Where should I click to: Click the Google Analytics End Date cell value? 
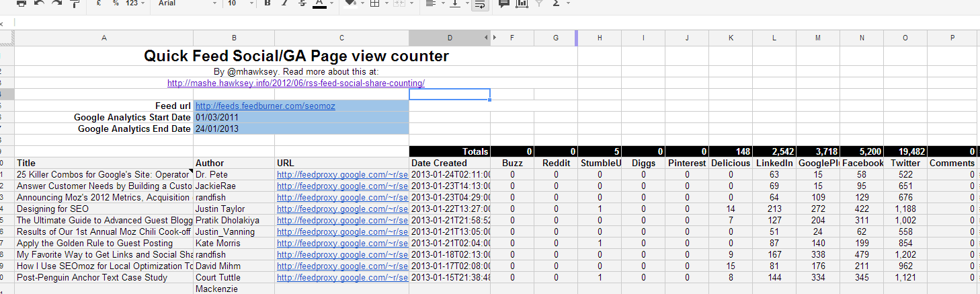coord(300,129)
